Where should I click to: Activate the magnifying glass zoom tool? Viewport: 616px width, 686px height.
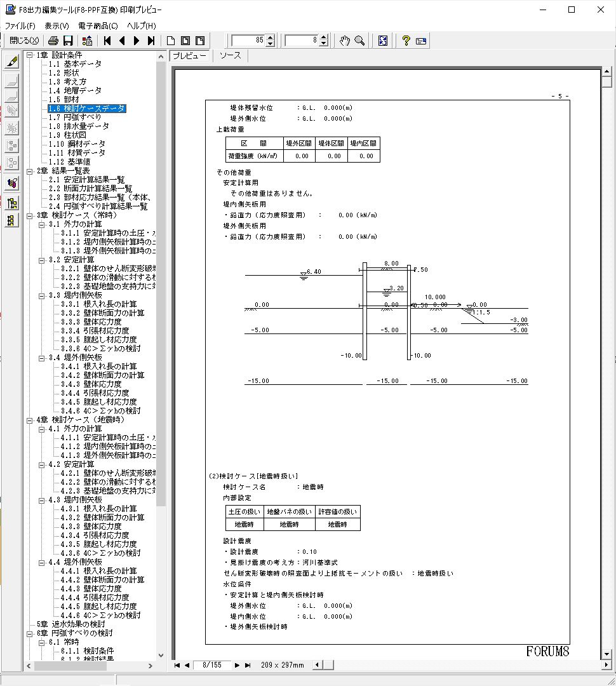[x=359, y=41]
